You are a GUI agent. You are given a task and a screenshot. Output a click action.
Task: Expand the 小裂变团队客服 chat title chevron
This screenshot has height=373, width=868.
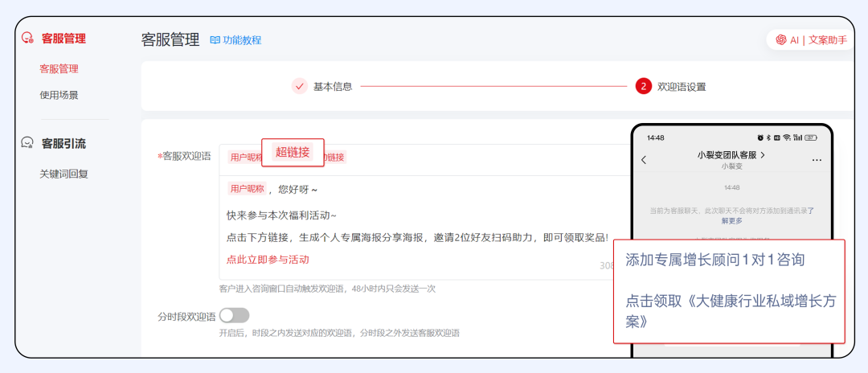pyautogui.click(x=762, y=154)
